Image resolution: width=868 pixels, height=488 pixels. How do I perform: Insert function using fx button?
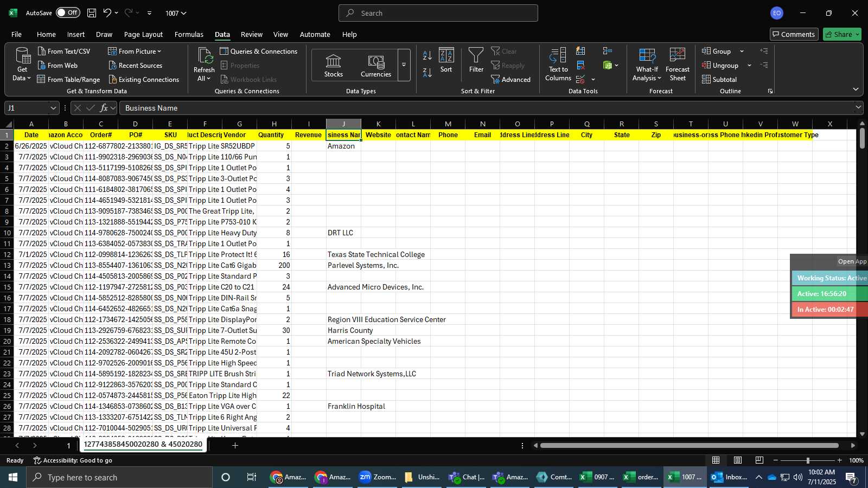(x=104, y=108)
